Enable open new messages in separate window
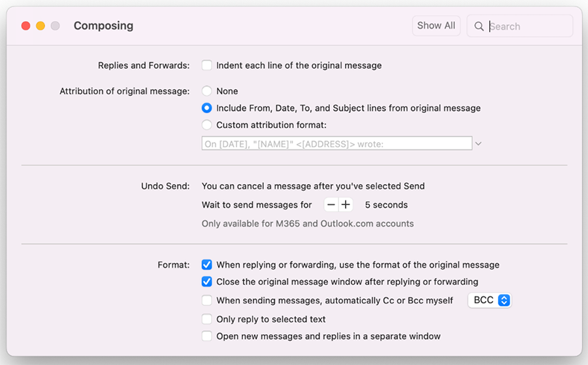588x365 pixels. click(x=207, y=336)
